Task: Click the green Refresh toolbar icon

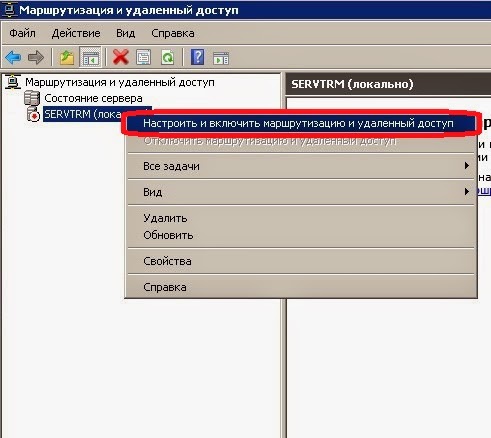Action: [168, 58]
